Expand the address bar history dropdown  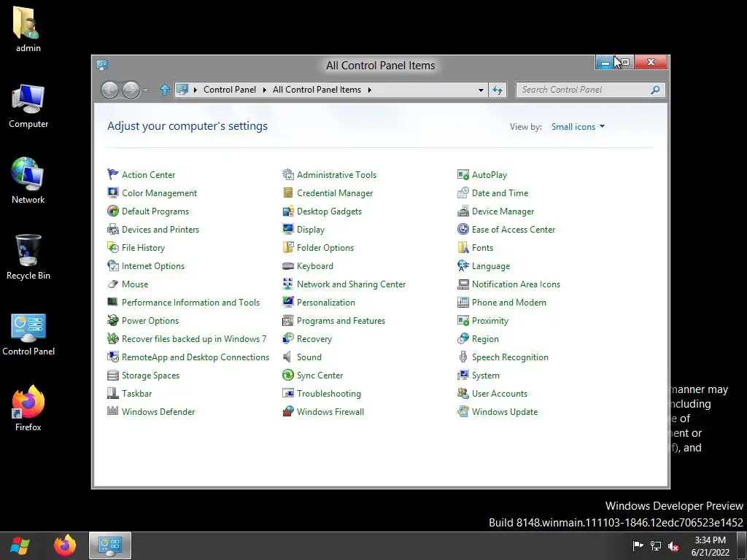(481, 90)
